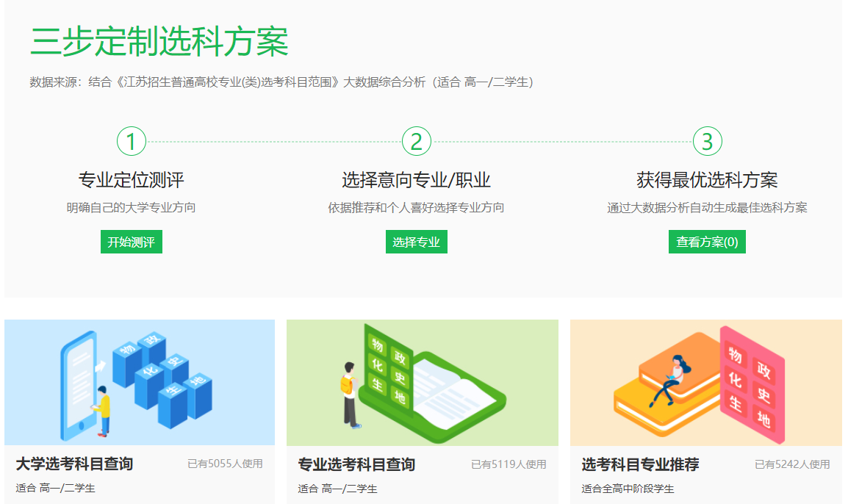Click the step 2 circle icon
The width and height of the screenshot is (848, 504).
416,141
